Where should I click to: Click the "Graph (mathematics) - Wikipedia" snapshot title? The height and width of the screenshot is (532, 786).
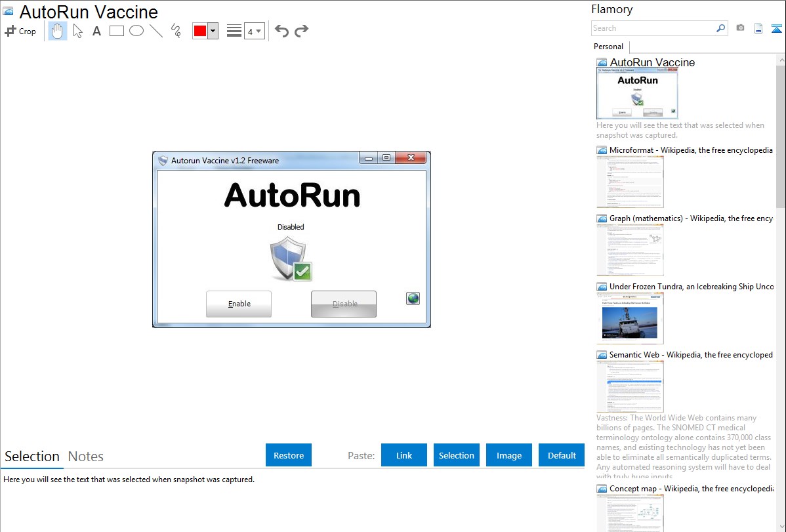691,218
